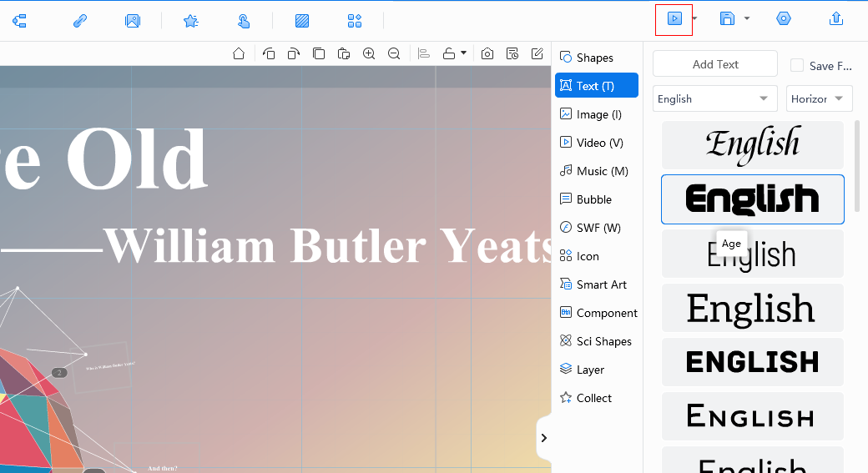Open the Image (I) panel
The height and width of the screenshot is (473, 868).
[x=596, y=114]
